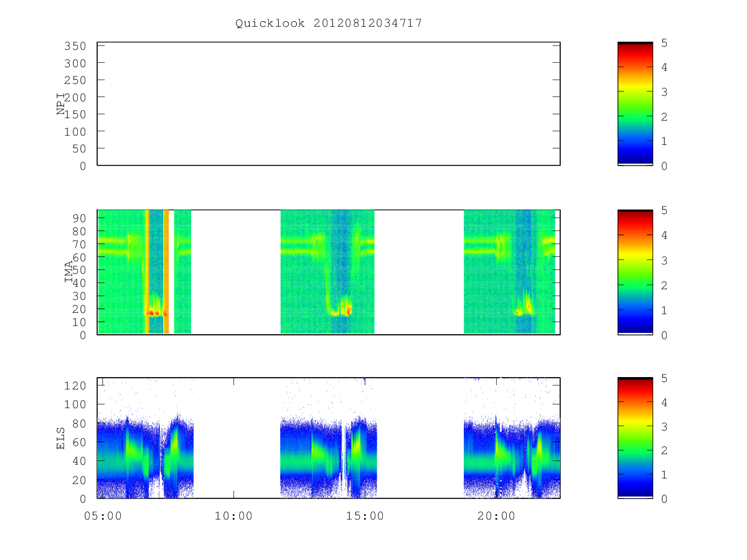This screenshot has height=560, width=747.
Task: Click inside the empty NPI plot panel
Action: tap(329, 104)
